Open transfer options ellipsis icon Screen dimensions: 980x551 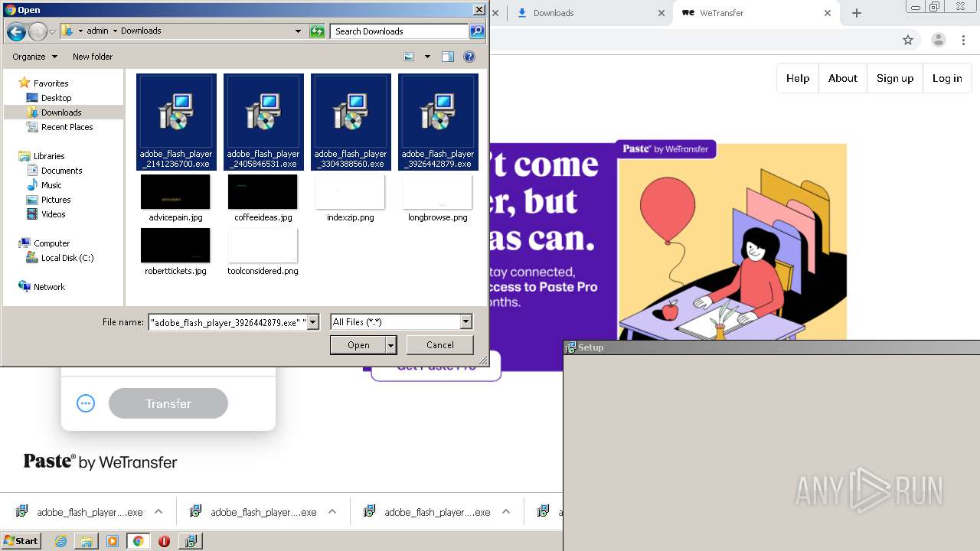pos(86,403)
